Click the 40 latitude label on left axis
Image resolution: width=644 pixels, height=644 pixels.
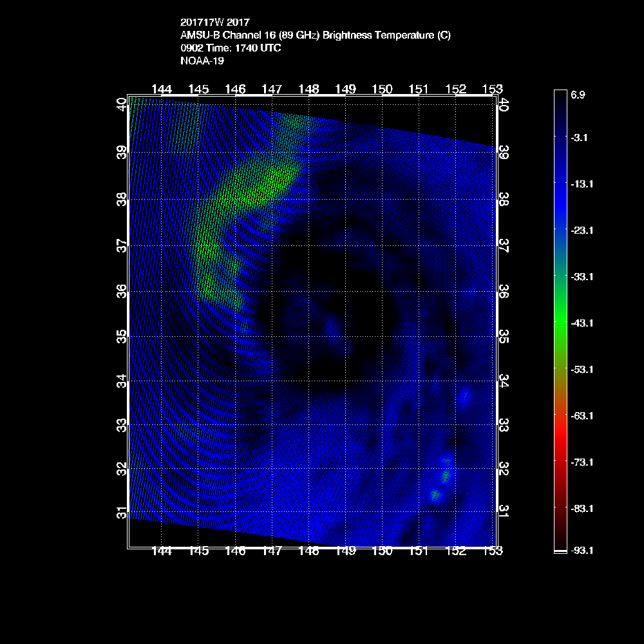pos(120,104)
